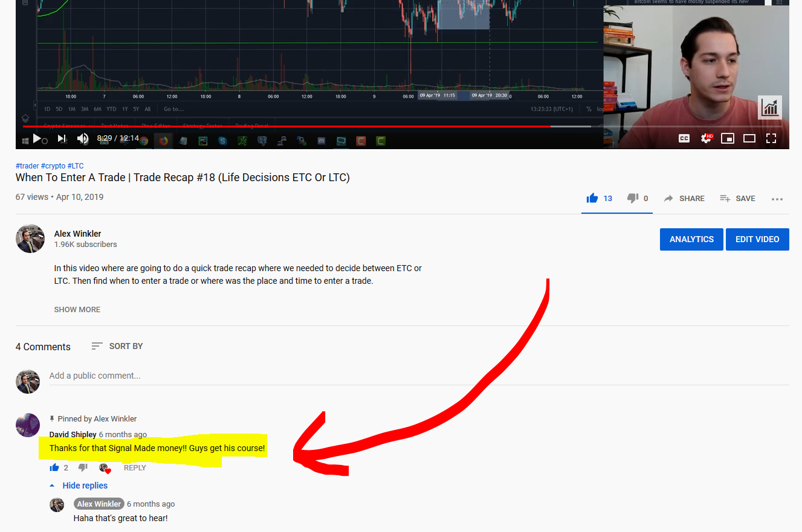Switch to theater mode

click(x=749, y=138)
